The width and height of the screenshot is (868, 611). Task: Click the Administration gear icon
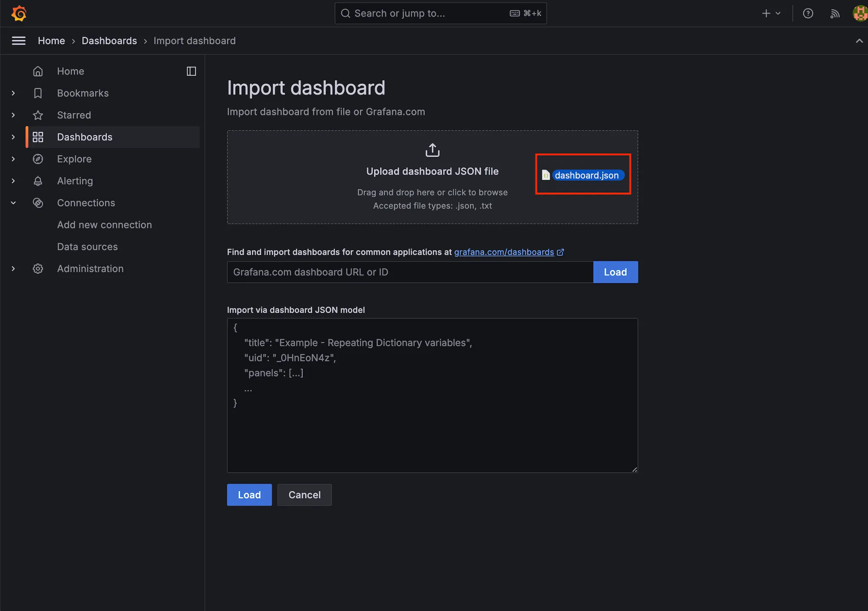point(38,269)
